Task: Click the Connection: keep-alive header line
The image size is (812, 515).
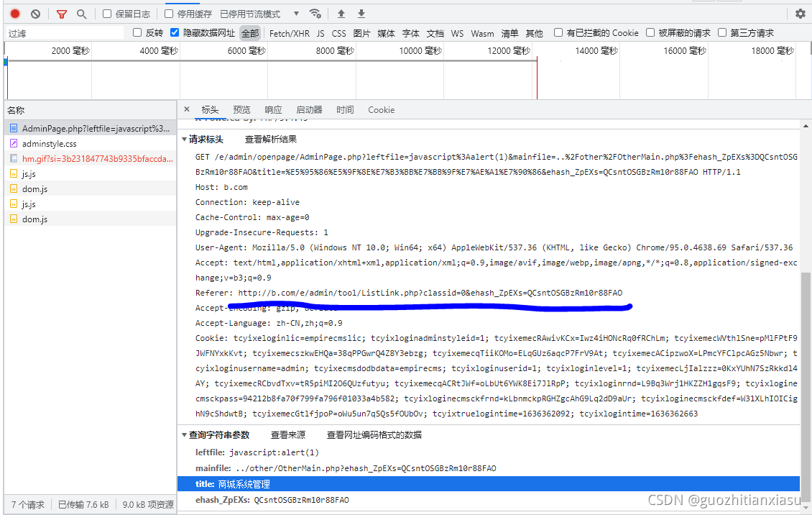Action: (x=247, y=202)
